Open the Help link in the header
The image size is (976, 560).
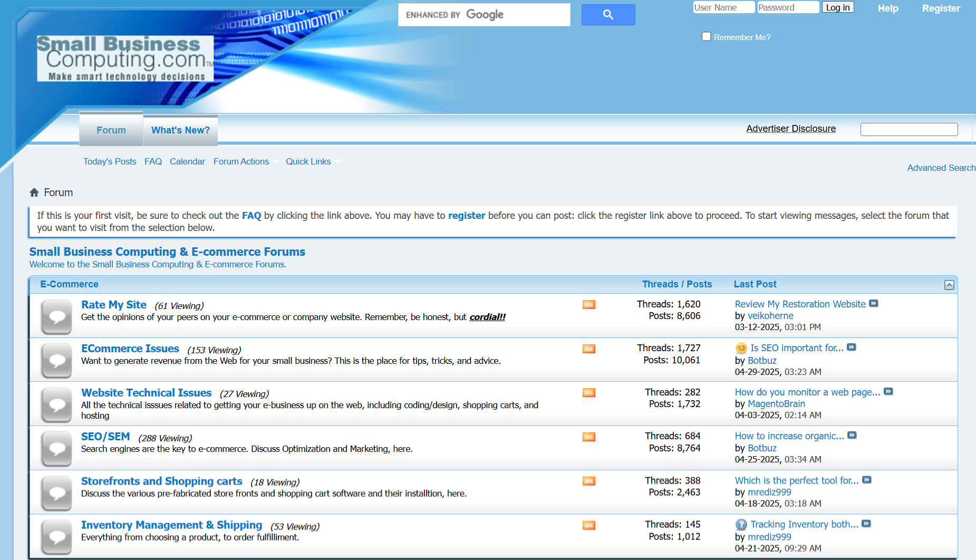coord(888,8)
